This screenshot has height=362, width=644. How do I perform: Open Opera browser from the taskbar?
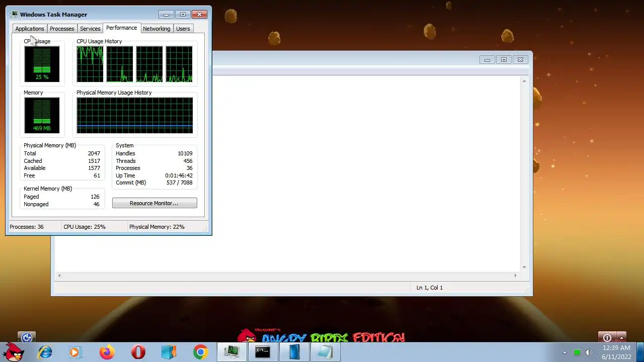[x=138, y=352]
